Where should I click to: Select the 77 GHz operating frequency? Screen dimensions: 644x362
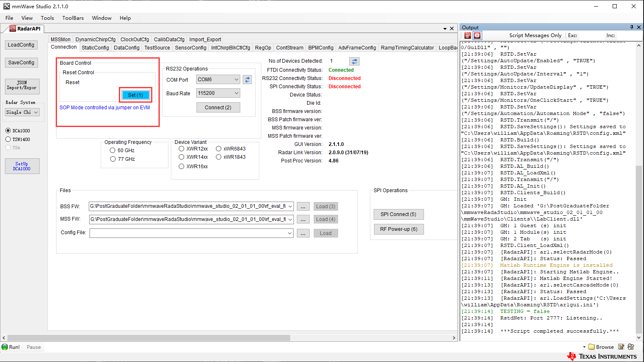pyautogui.click(x=112, y=159)
